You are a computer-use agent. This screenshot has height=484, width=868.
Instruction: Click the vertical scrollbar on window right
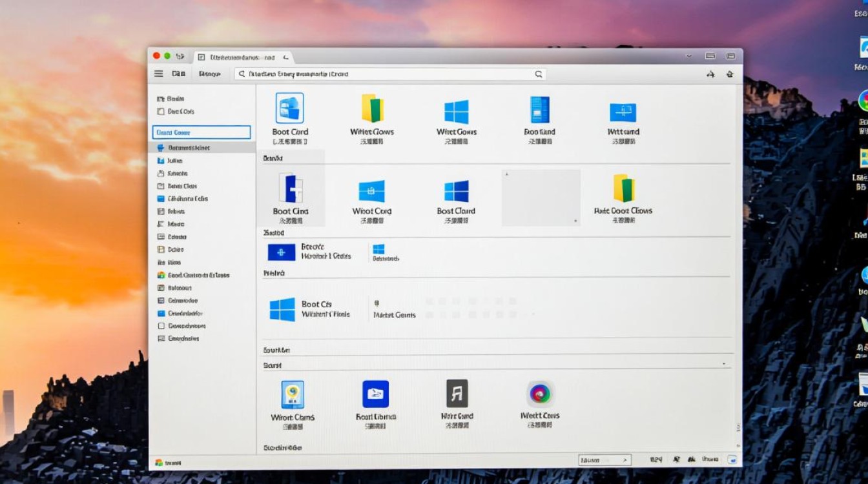pos(738,258)
